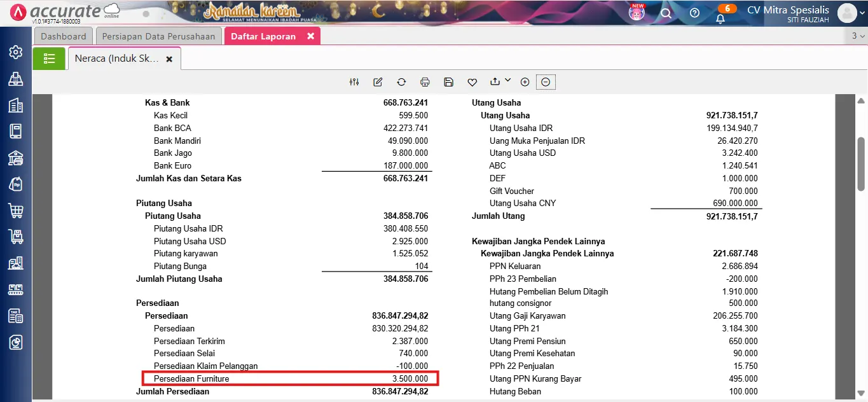Zoom in using the plus circle icon
This screenshot has height=402, width=868.
pyautogui.click(x=525, y=82)
